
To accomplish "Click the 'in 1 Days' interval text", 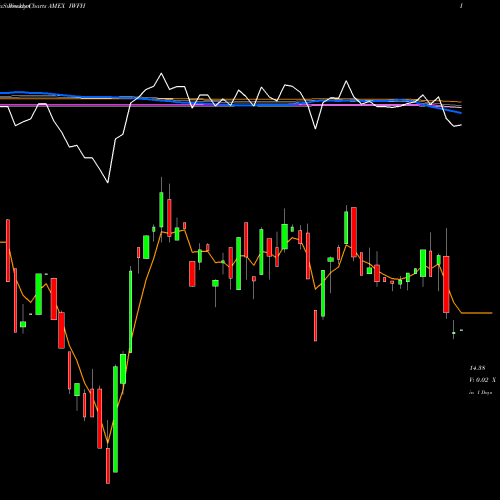I will [x=480, y=393].
